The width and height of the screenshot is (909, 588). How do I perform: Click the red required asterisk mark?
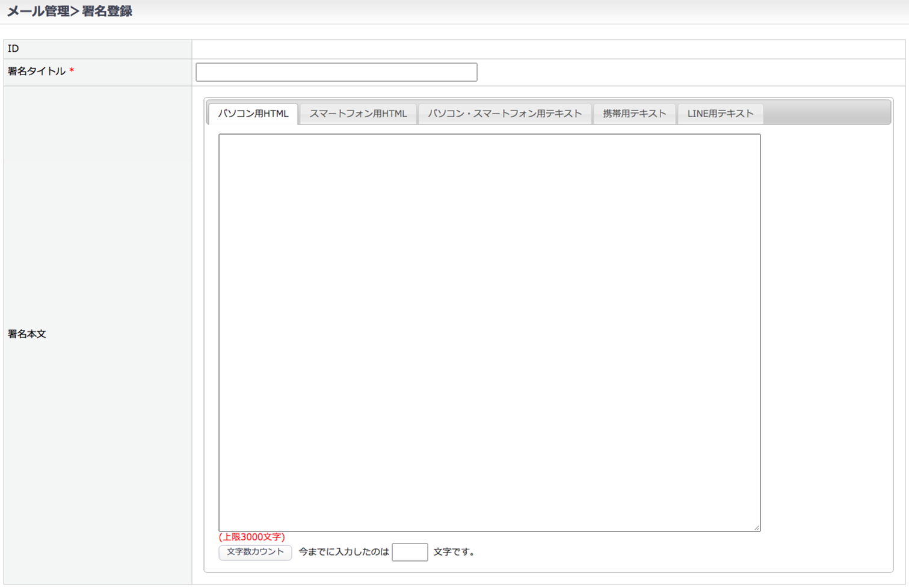coord(72,72)
